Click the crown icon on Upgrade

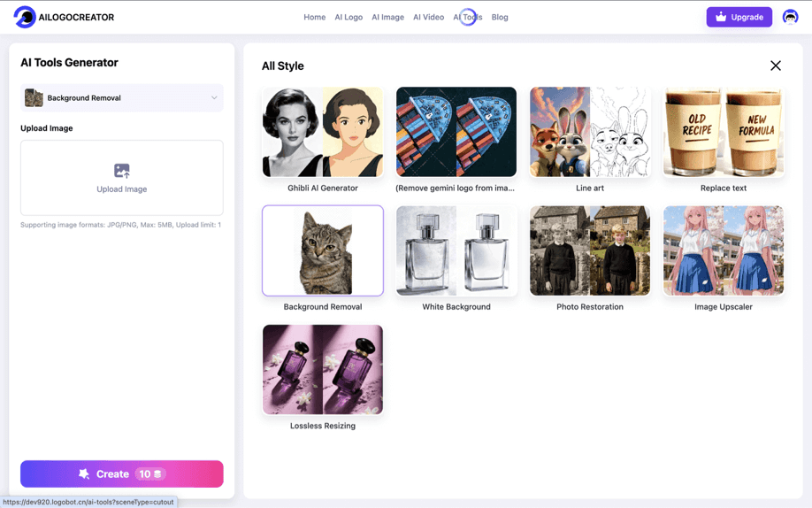pyautogui.click(x=720, y=17)
